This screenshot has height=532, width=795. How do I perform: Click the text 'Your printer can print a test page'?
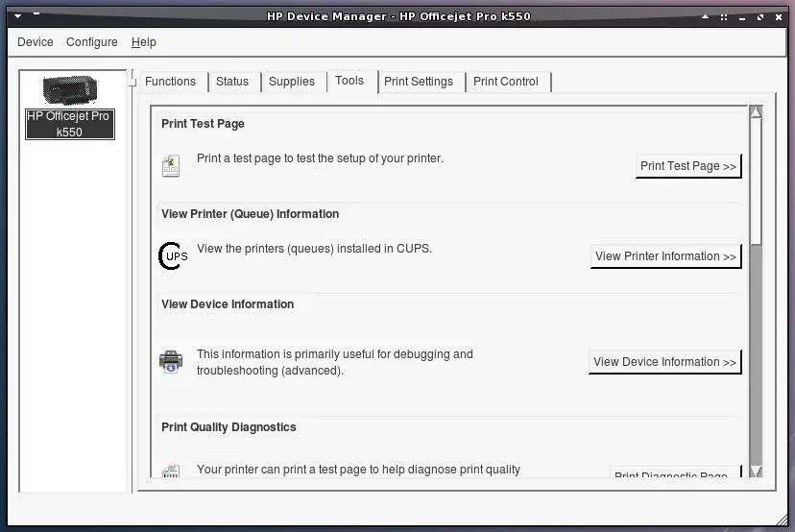358,470
